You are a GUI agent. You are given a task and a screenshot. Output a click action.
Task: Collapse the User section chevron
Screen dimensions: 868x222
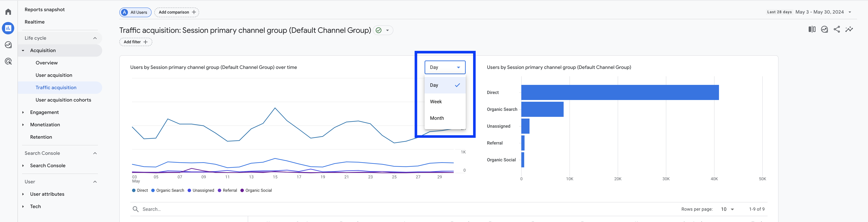[x=95, y=182]
